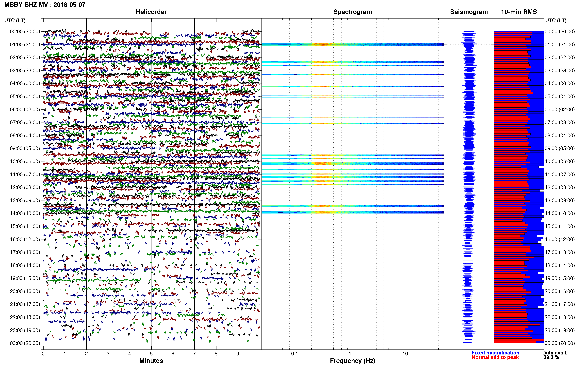Click the left '17:00 (13:00)' time label
Screen dimensions: 588x368
click(x=25, y=252)
